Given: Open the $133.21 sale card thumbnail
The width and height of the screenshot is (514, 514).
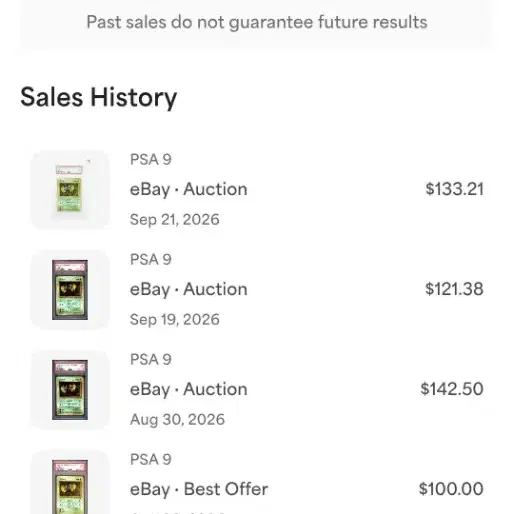Looking at the screenshot, I should tap(70, 189).
